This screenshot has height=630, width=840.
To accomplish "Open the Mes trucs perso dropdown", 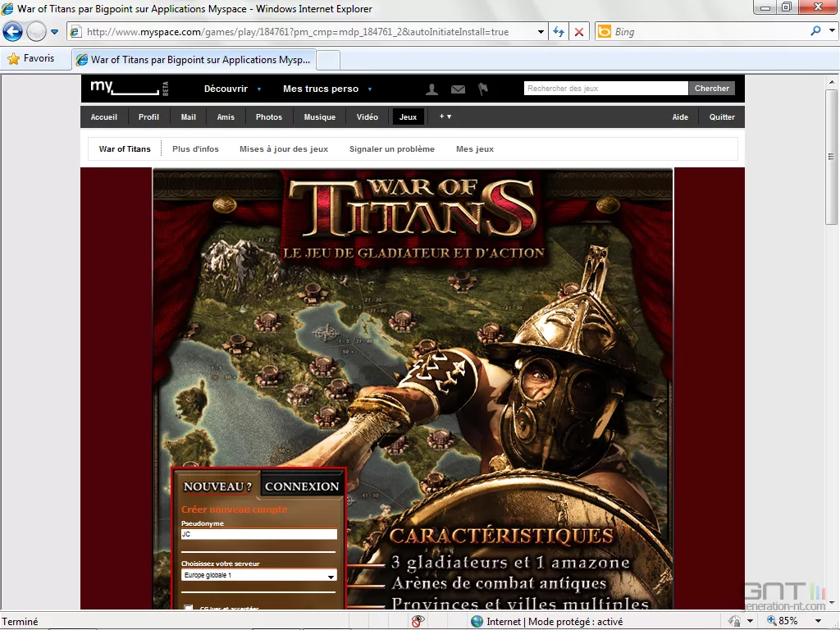I will click(327, 89).
